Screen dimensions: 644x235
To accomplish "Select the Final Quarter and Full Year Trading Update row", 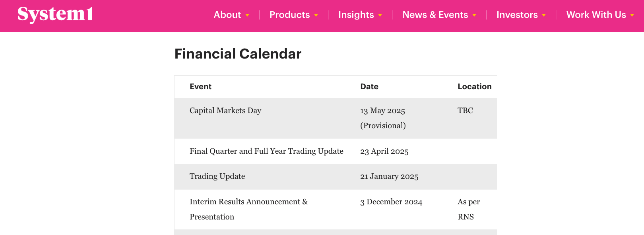I will click(x=336, y=151).
